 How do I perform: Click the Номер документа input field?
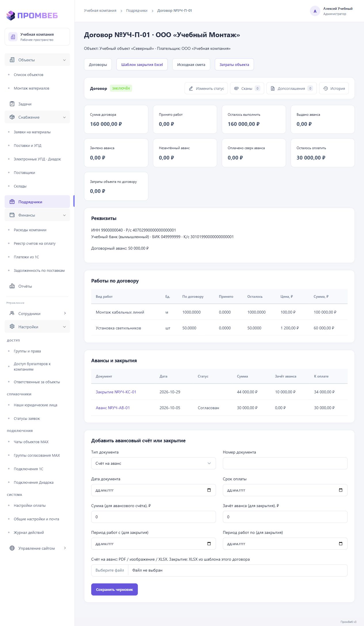[285, 463]
